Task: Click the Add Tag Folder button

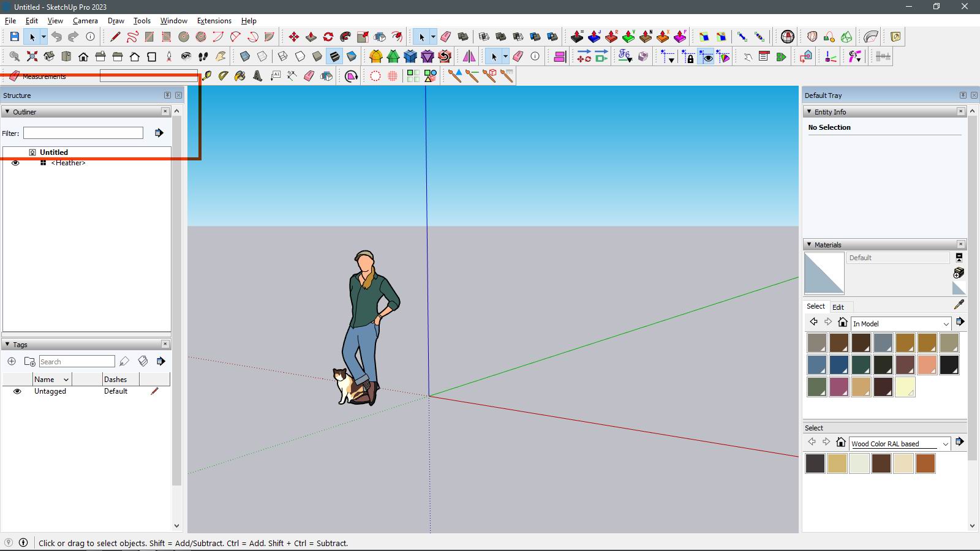Action: click(x=29, y=361)
